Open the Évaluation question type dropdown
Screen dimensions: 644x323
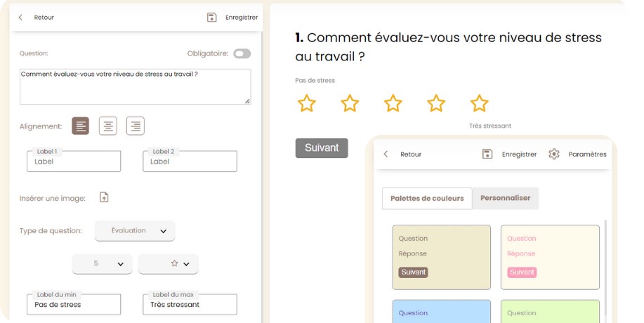tap(135, 231)
